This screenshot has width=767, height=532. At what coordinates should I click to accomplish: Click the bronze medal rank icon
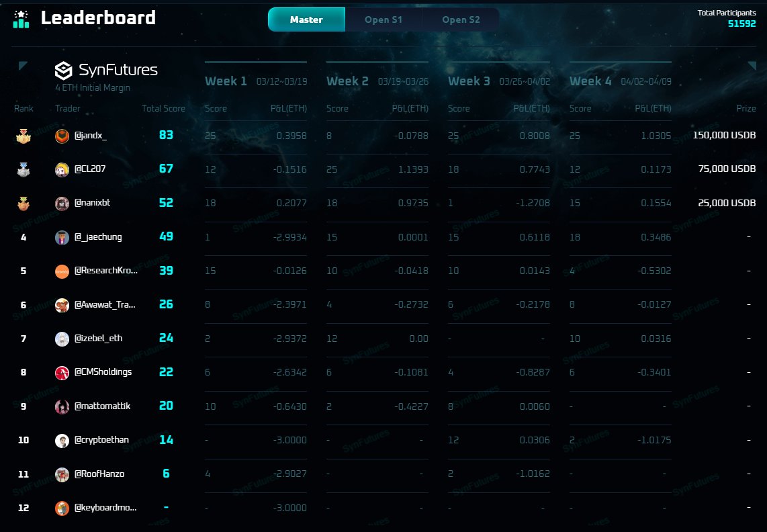tap(24, 203)
